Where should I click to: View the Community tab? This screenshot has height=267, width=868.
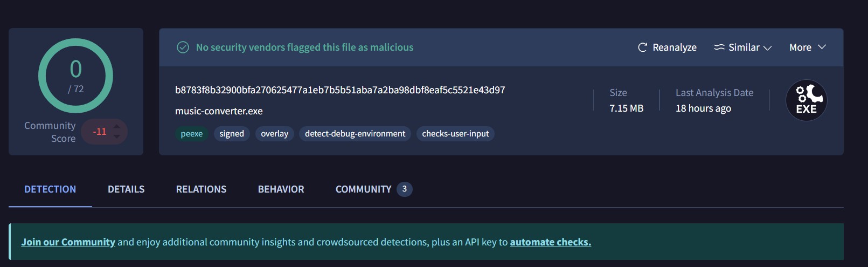[374, 189]
